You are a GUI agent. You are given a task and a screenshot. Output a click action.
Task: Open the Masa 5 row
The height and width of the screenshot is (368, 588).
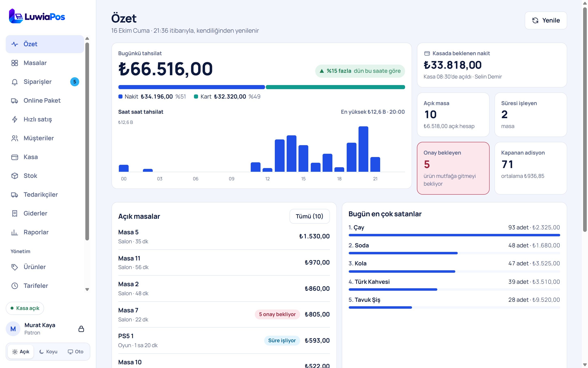(x=224, y=237)
